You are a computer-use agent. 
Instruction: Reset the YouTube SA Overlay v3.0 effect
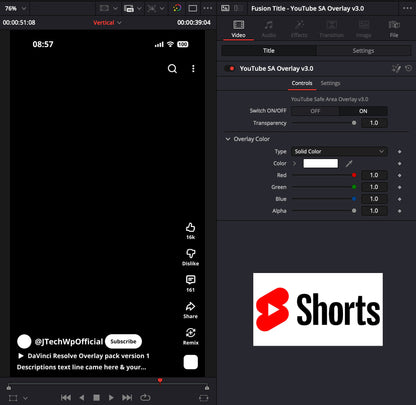click(x=408, y=68)
